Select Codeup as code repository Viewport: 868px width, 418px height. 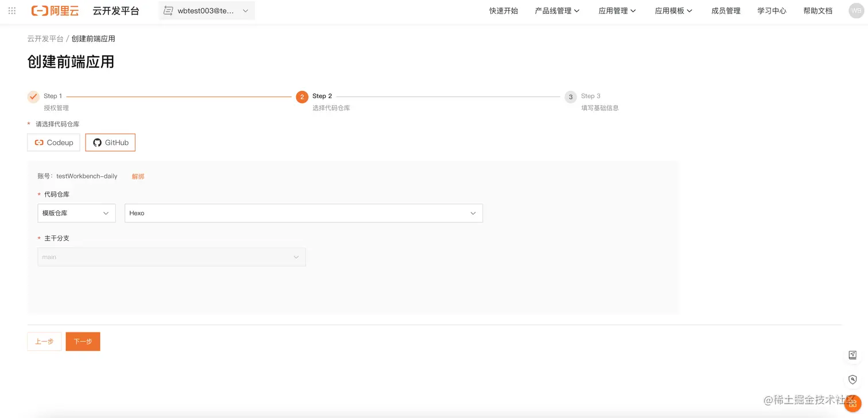[53, 142]
